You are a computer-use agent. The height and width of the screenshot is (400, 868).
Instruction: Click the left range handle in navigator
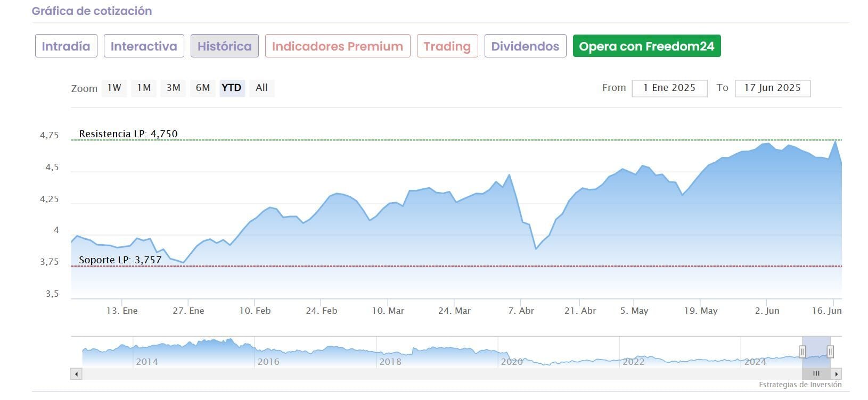coord(803,352)
